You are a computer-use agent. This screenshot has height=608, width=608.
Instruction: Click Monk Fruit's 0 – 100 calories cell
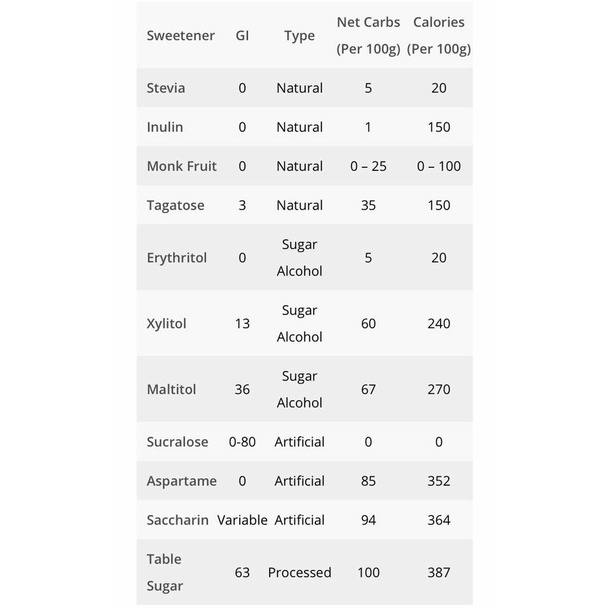439,166
